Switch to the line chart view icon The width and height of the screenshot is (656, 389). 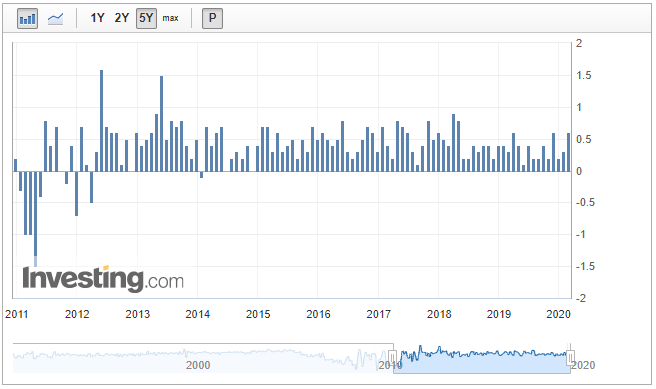55,18
